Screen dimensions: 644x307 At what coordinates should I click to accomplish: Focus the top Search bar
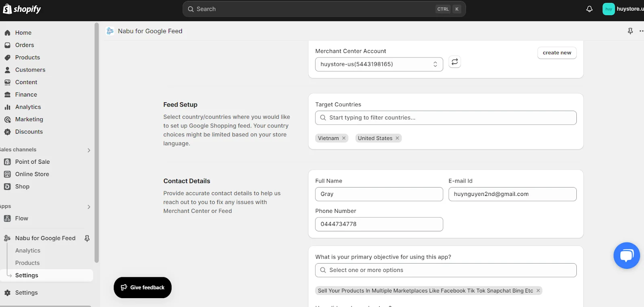324,9
